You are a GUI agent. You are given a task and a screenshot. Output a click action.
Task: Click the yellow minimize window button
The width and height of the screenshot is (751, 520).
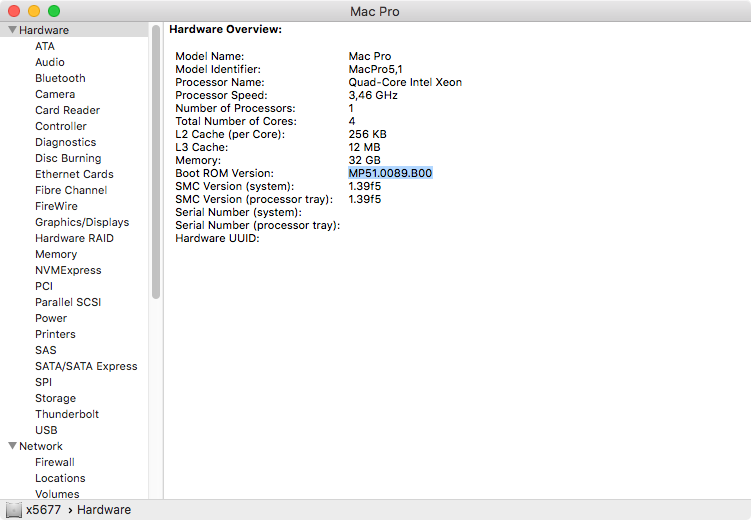(34, 11)
